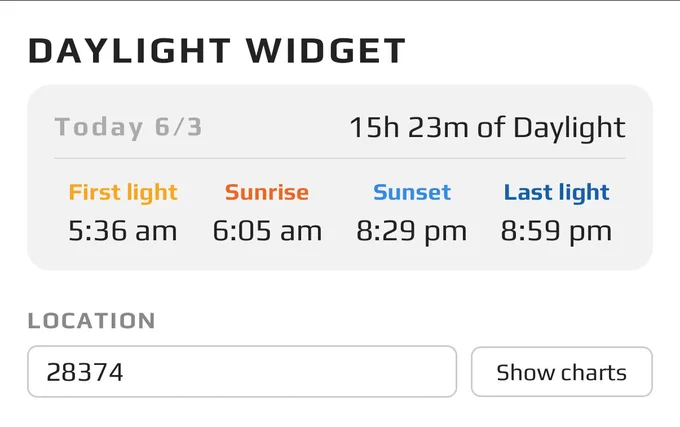Image resolution: width=680 pixels, height=427 pixels.
Task: Click the 15h 23m duration text
Action: tap(409, 128)
